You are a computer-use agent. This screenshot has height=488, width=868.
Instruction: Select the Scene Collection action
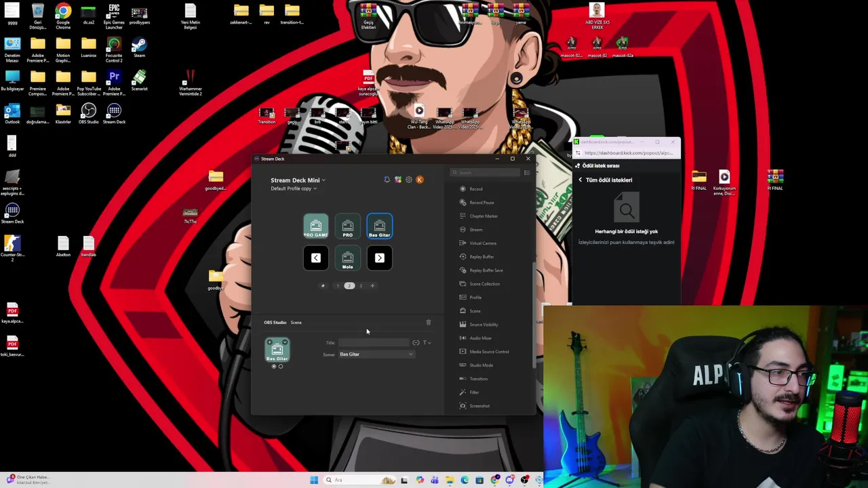480,284
